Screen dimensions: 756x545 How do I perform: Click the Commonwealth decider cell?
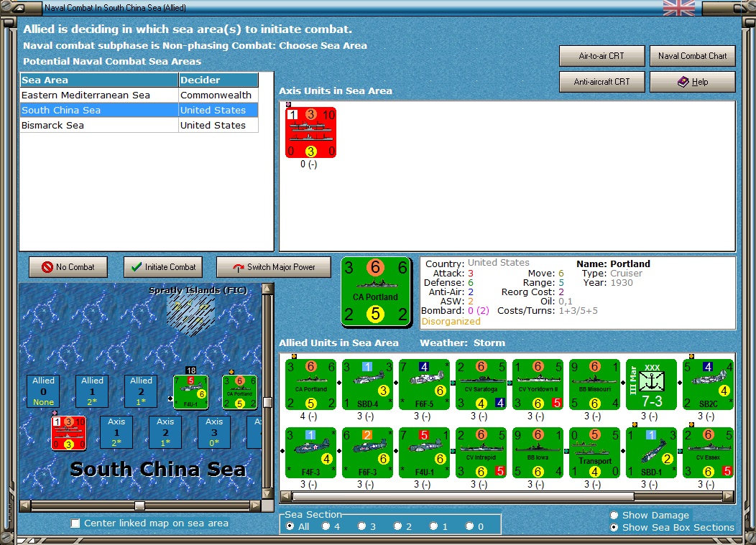click(218, 95)
